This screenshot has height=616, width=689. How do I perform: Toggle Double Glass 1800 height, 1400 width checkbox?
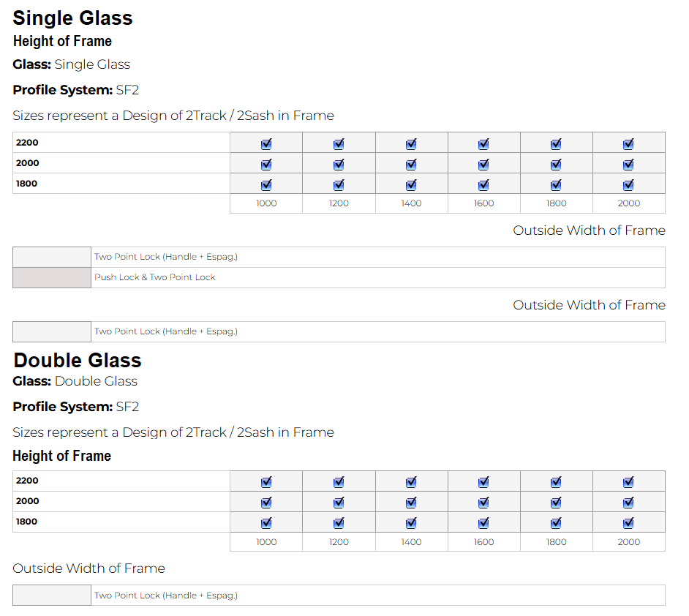coord(411,522)
